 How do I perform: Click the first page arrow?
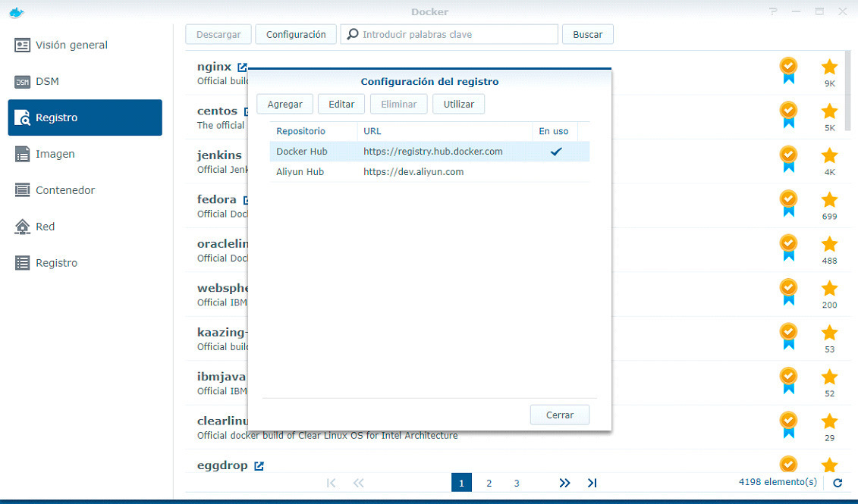click(x=331, y=483)
